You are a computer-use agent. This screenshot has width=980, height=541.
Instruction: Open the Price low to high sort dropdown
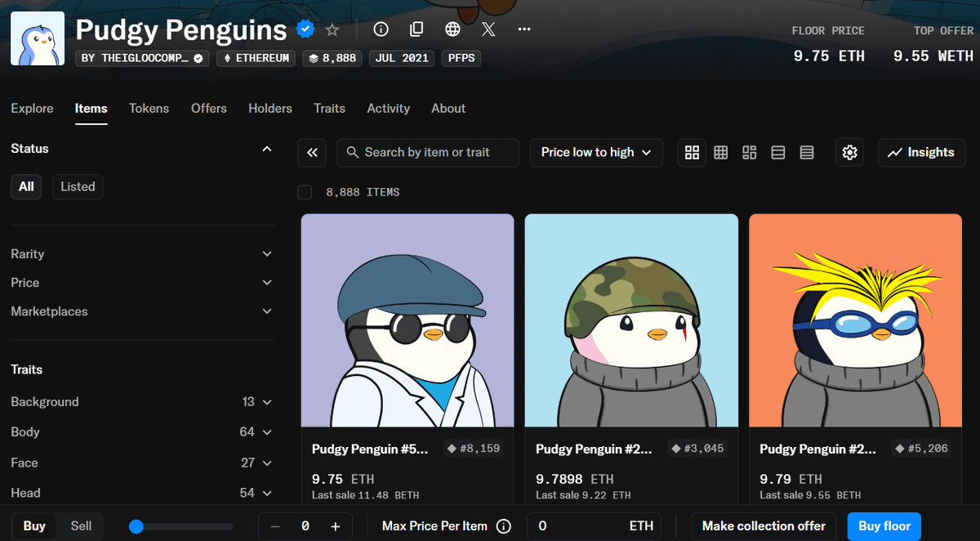596,152
